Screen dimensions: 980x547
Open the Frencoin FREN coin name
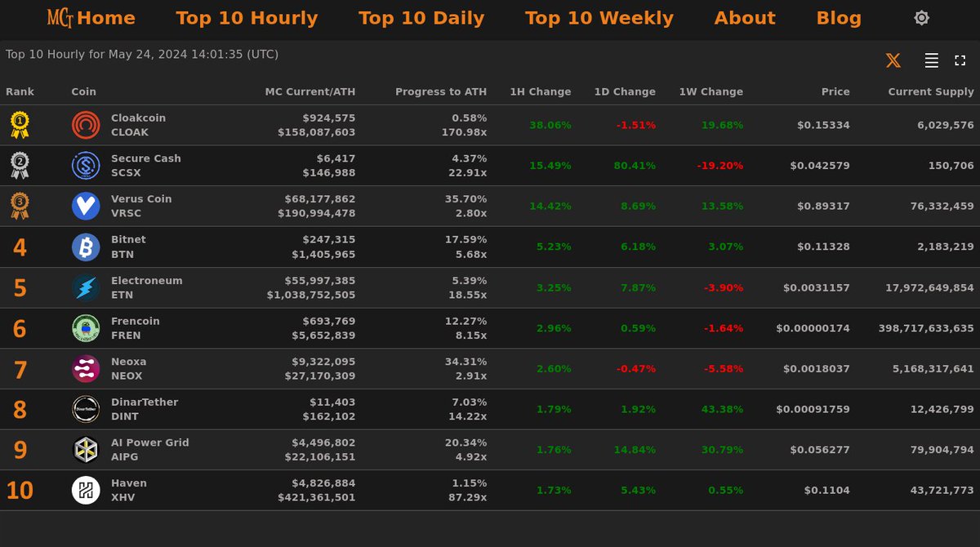136,328
